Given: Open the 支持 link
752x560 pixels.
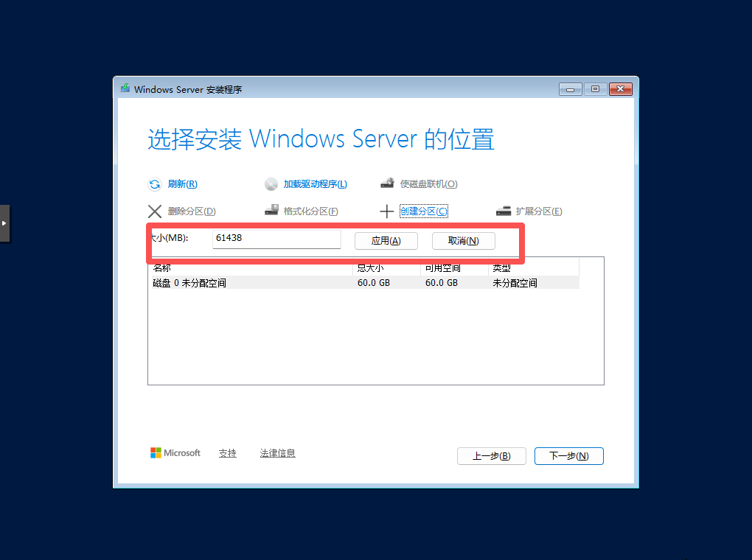Looking at the screenshot, I should pyautogui.click(x=227, y=453).
